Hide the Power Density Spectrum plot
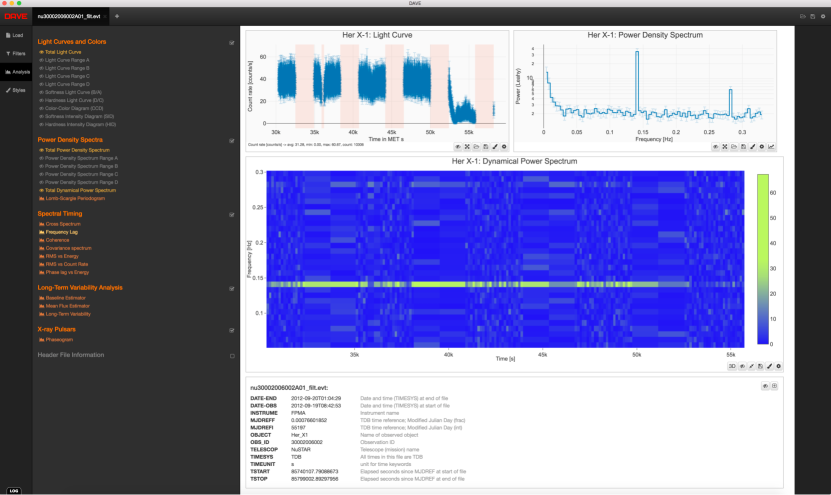This screenshot has width=831, height=495. [x=715, y=147]
